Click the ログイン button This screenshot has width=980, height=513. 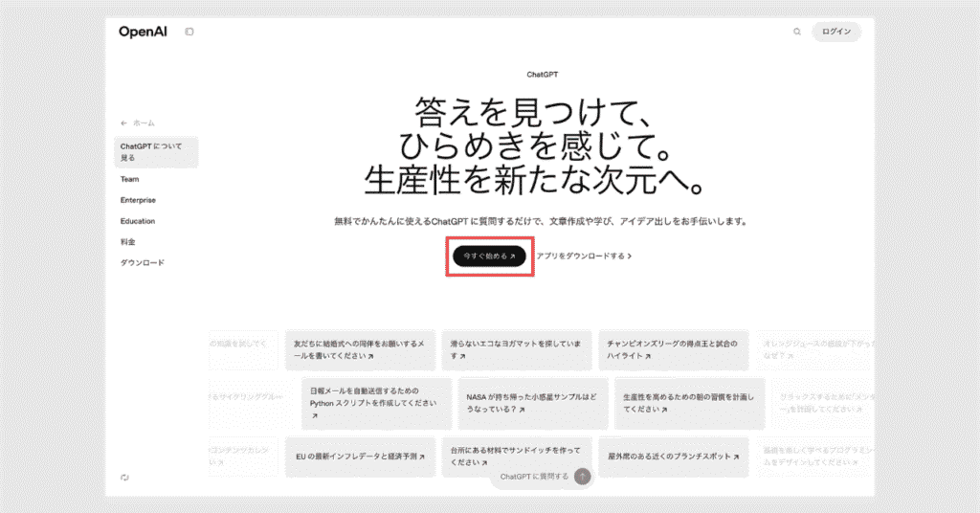[836, 32]
